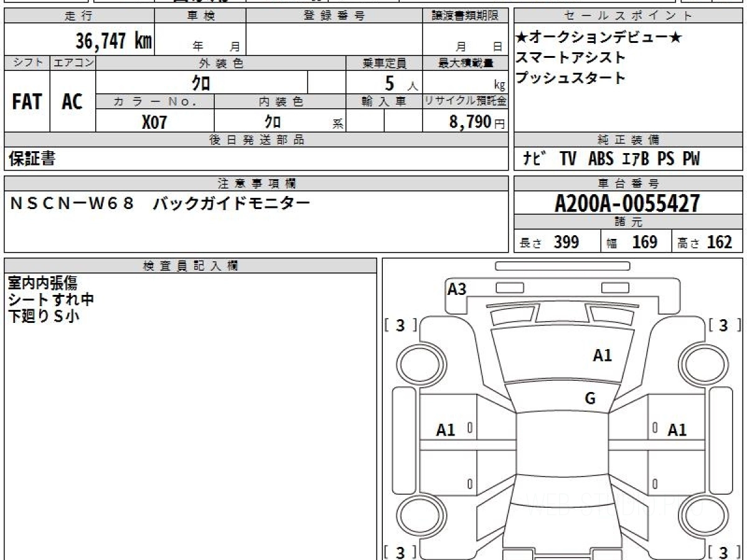Select the X07 color code
Image resolution: width=747 pixels, height=560 pixels.
pyautogui.click(x=154, y=123)
